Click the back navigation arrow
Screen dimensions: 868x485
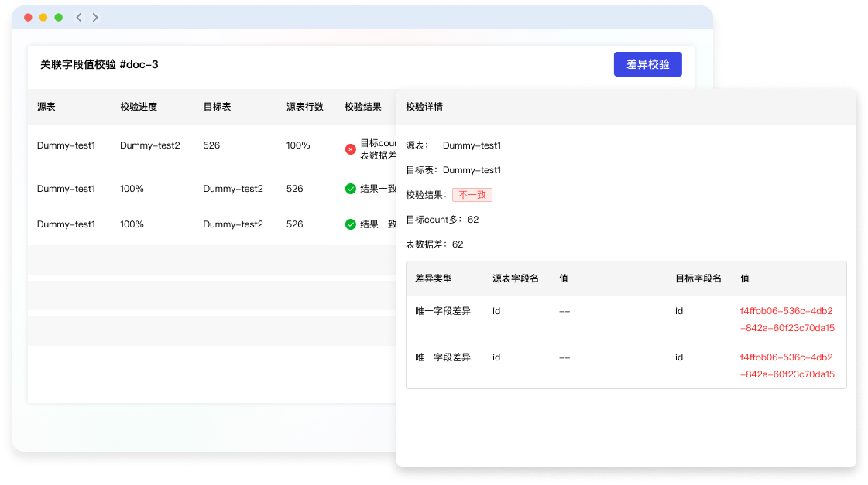[x=77, y=16]
